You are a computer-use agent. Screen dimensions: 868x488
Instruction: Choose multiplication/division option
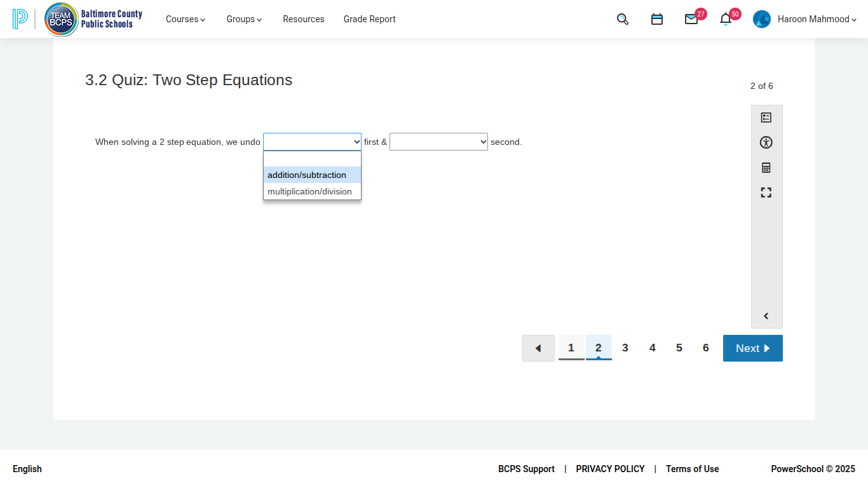(x=312, y=191)
